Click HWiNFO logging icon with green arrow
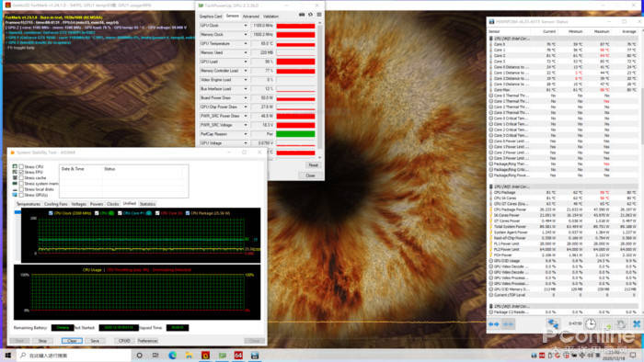 (x=607, y=324)
